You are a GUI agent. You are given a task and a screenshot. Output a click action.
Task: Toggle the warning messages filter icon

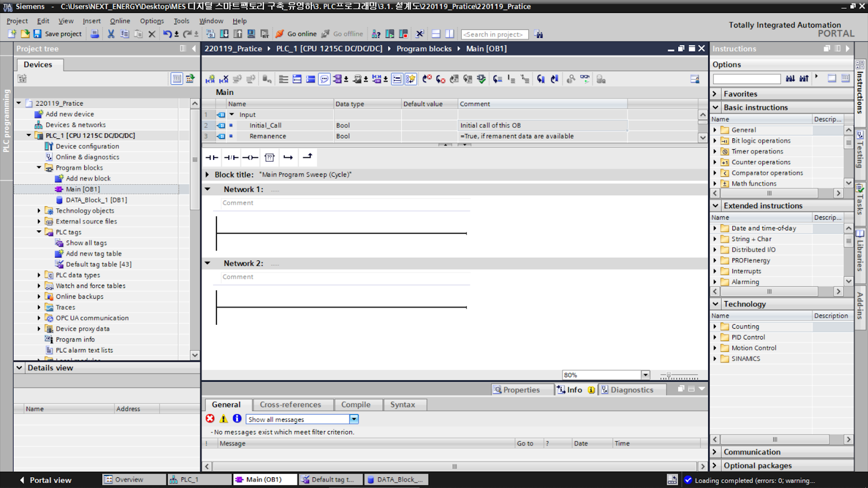(x=224, y=419)
